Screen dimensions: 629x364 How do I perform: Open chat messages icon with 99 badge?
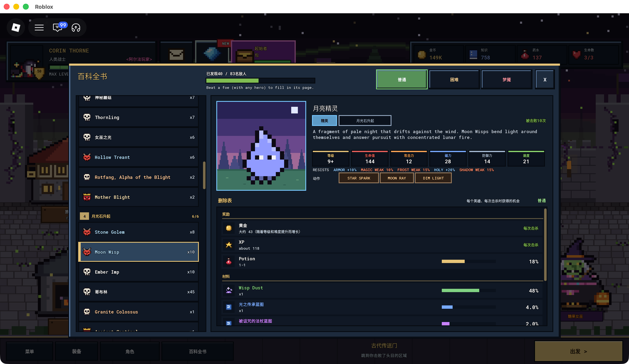pos(58,27)
